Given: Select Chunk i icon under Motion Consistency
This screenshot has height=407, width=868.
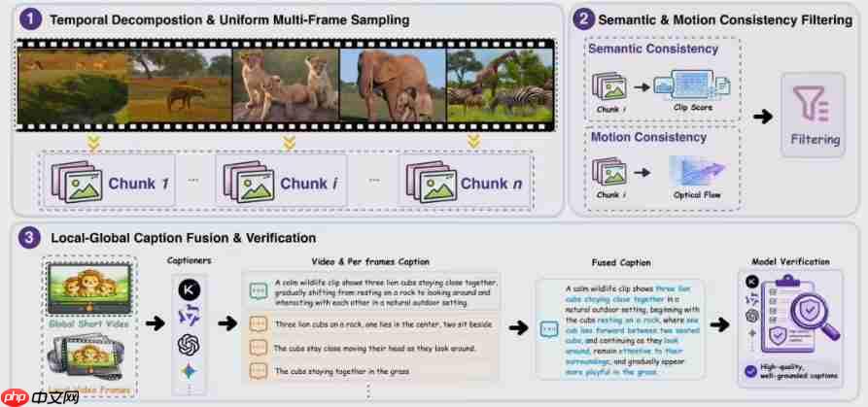Looking at the screenshot, I should click(608, 171).
